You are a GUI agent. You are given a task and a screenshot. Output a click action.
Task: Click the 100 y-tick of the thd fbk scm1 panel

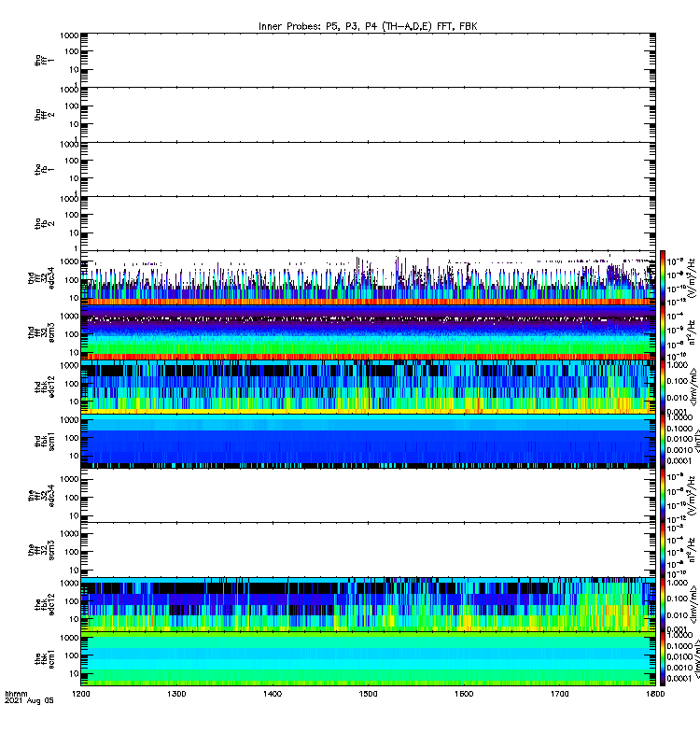(x=72, y=438)
